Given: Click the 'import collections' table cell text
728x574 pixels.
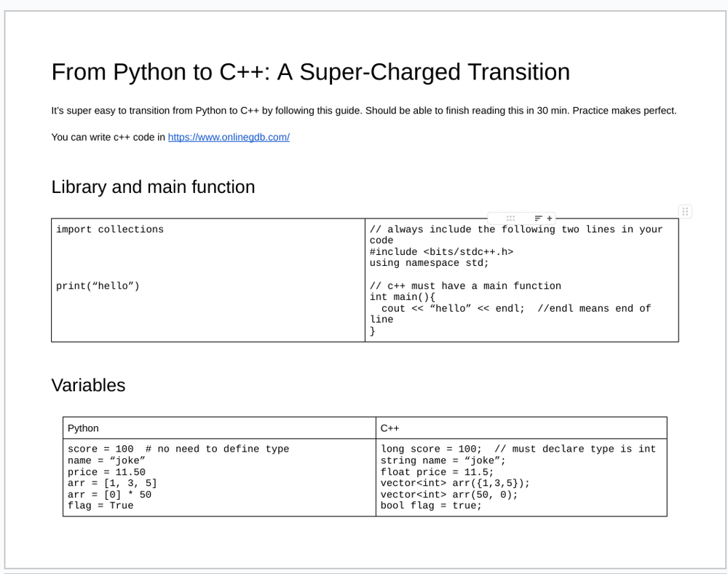Looking at the screenshot, I should (x=110, y=229).
